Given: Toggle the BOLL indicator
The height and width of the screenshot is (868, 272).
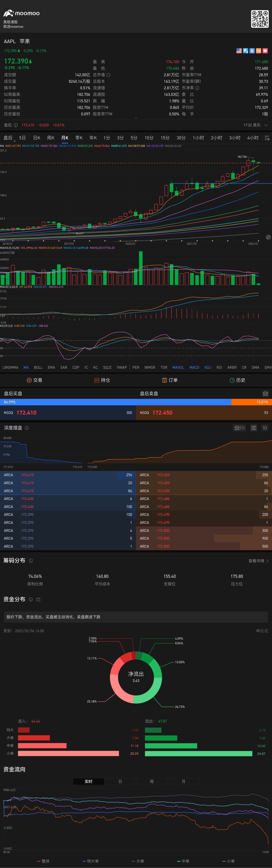Looking at the screenshot, I should 38,367.
